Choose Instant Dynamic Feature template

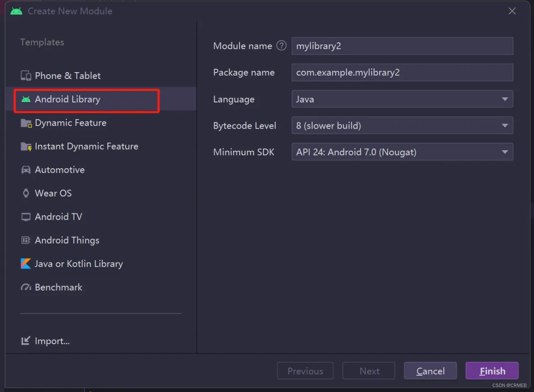point(101,146)
